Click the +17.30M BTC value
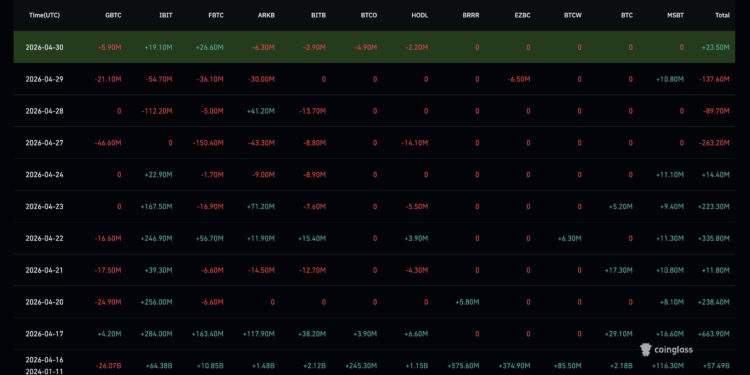The height and width of the screenshot is (375, 750). pyautogui.click(x=618, y=270)
